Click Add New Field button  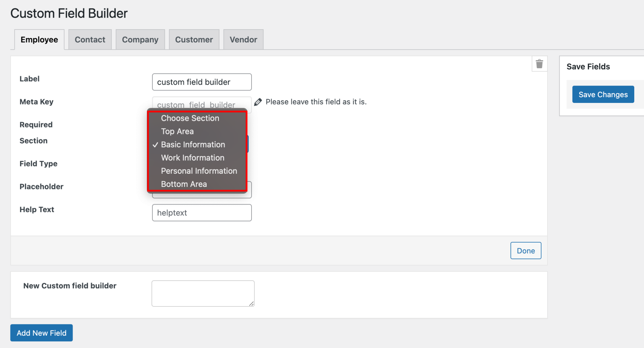(42, 333)
